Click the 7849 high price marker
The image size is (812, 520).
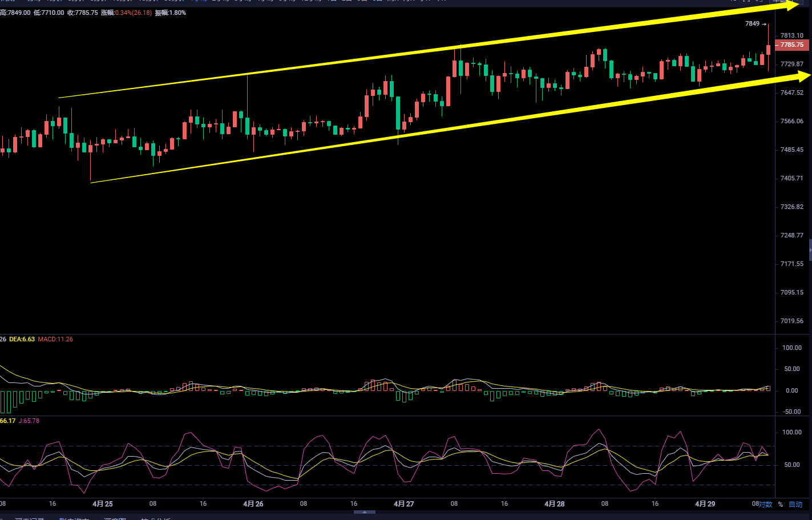tap(753, 24)
